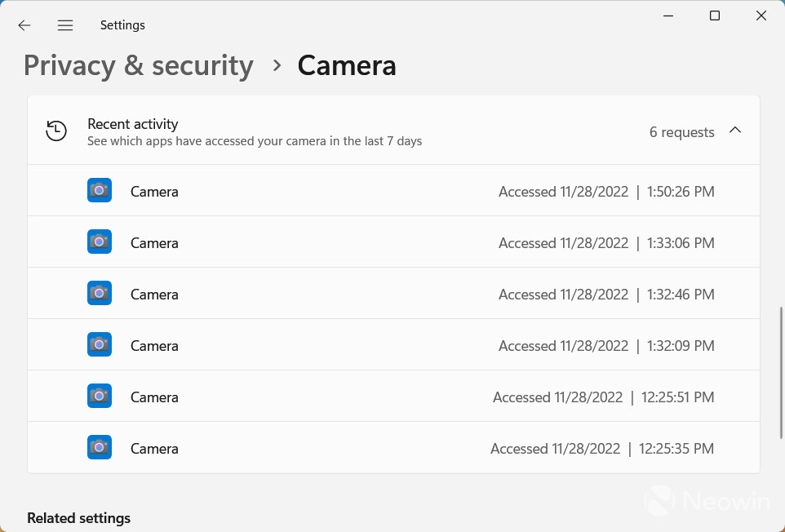
Task: Select the entry accessed at 12:25:35 PM
Action: pyautogui.click(x=393, y=447)
